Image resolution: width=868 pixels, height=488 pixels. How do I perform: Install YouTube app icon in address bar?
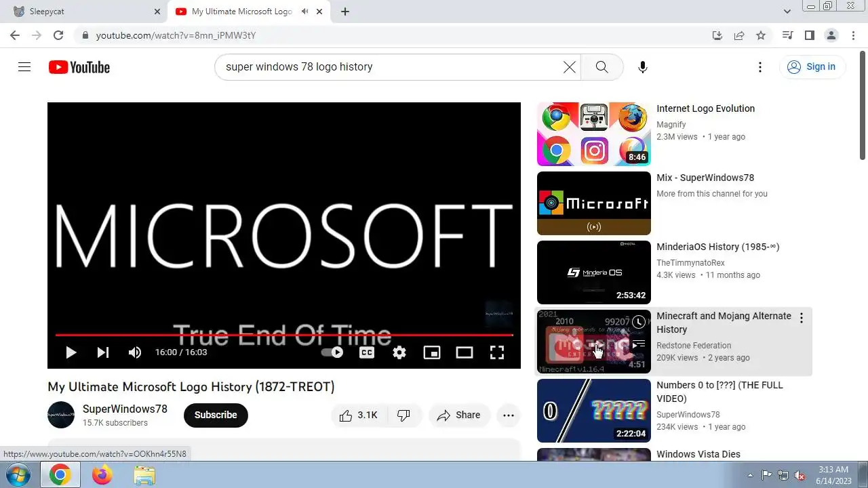[x=717, y=35]
